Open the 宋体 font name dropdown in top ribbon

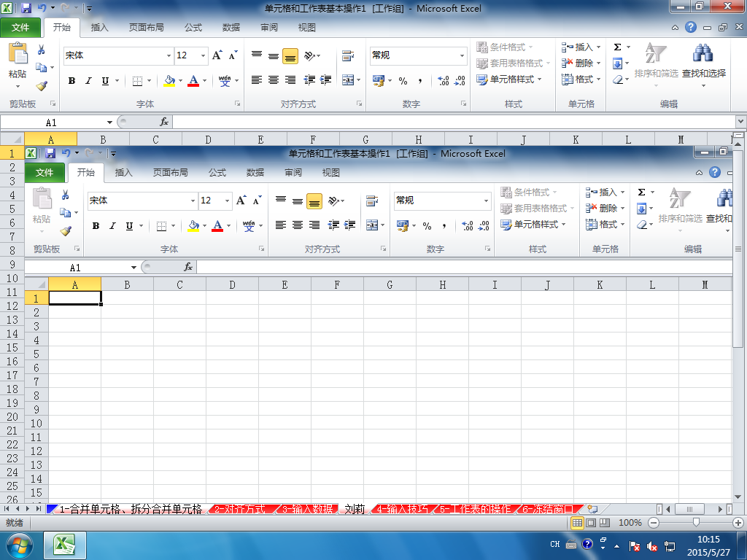pyautogui.click(x=169, y=55)
